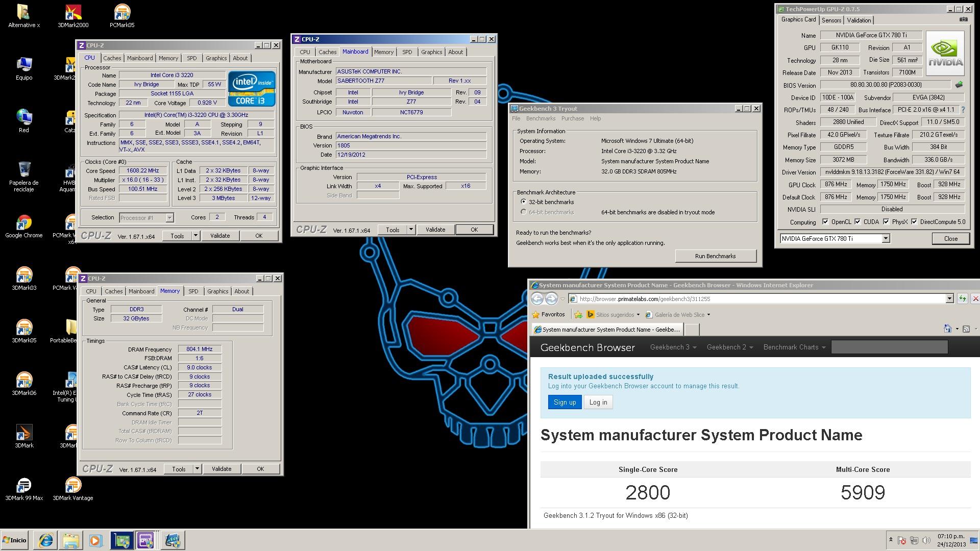The image size is (980, 551).
Task: Open Internet Explorer home icon
Action: click(x=948, y=329)
